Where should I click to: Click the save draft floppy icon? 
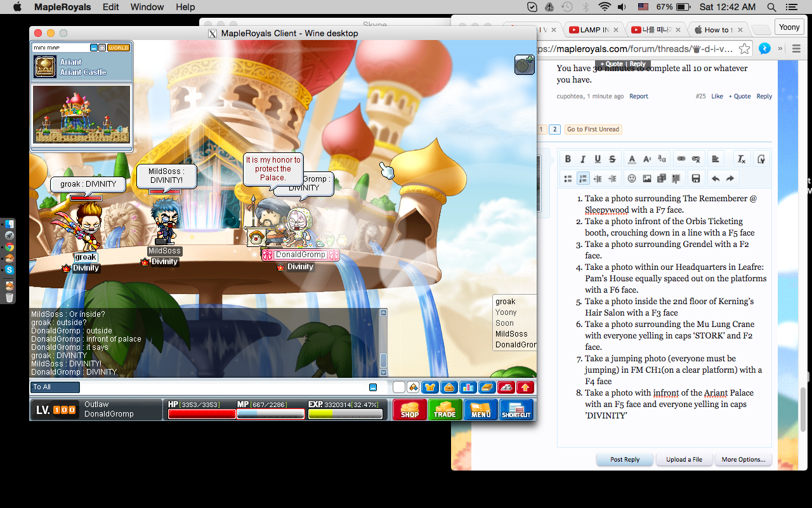click(696, 178)
